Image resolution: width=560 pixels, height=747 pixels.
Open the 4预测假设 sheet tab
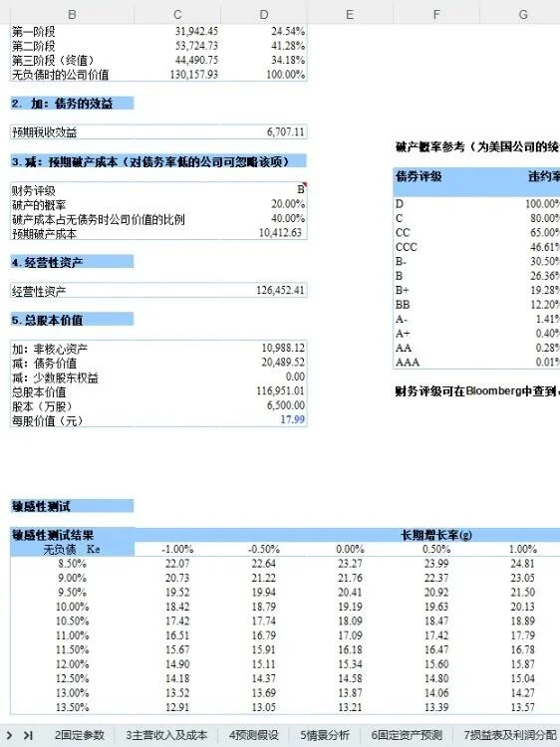253,735
